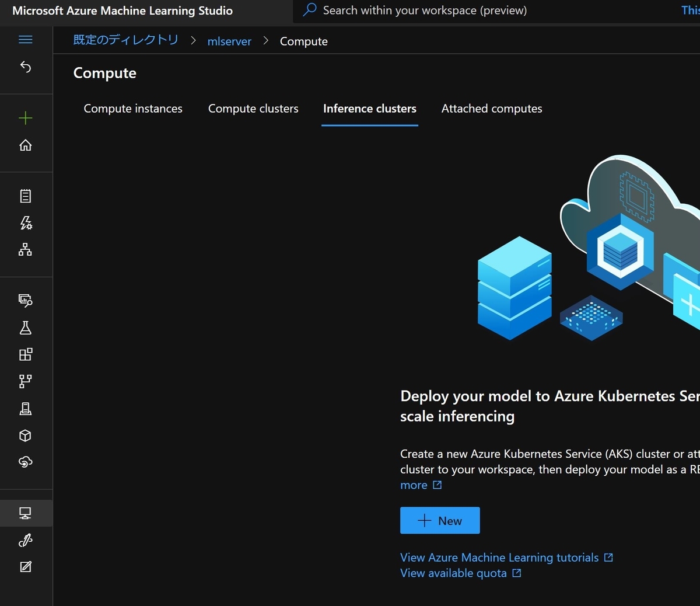Click the back arrow in the sidebar
This screenshot has height=606, width=700.
click(x=26, y=67)
